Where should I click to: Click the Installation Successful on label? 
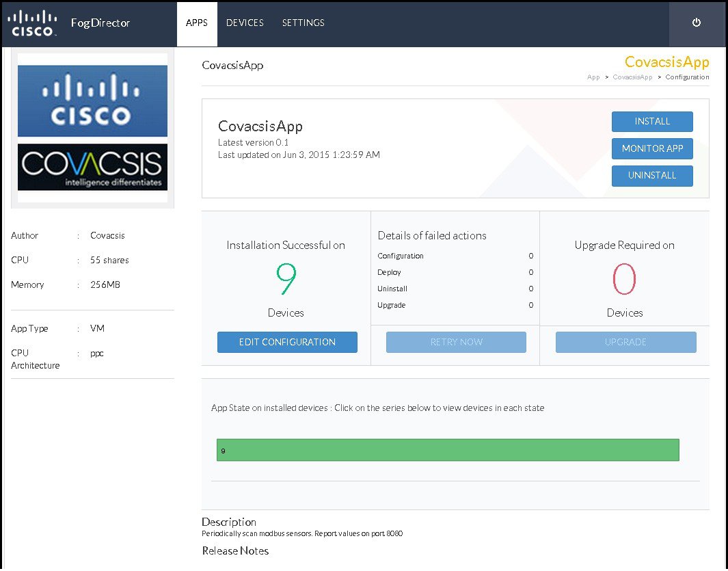286,245
